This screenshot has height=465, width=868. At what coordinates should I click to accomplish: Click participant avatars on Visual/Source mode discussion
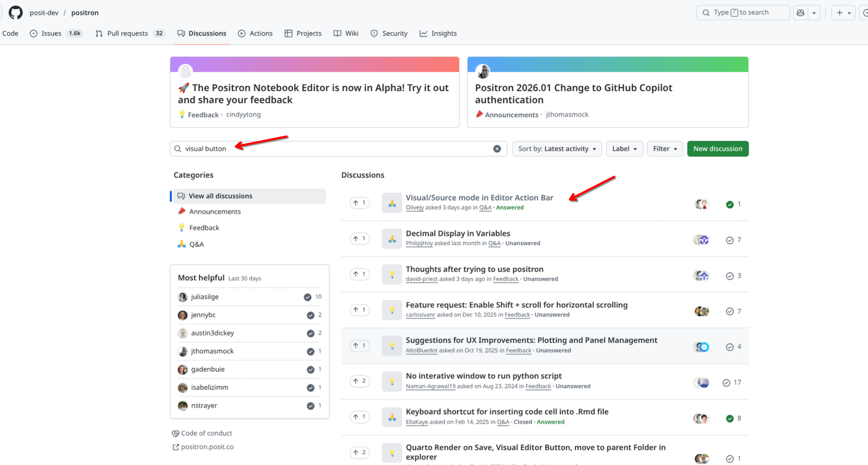pos(701,204)
